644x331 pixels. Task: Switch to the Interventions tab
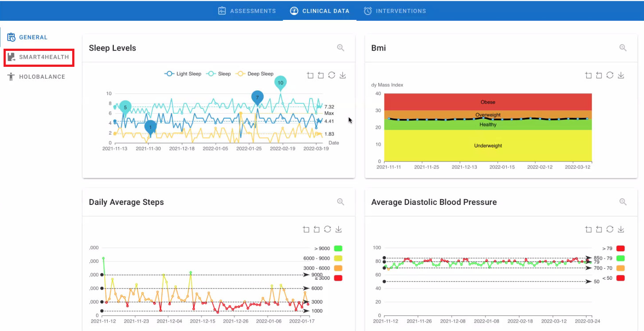pyautogui.click(x=395, y=11)
